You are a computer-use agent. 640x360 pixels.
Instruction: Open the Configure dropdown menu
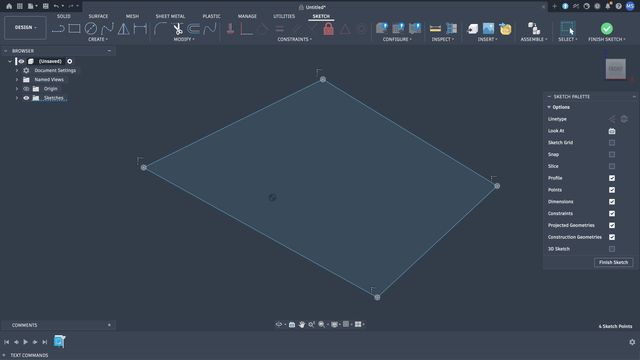[x=397, y=39]
